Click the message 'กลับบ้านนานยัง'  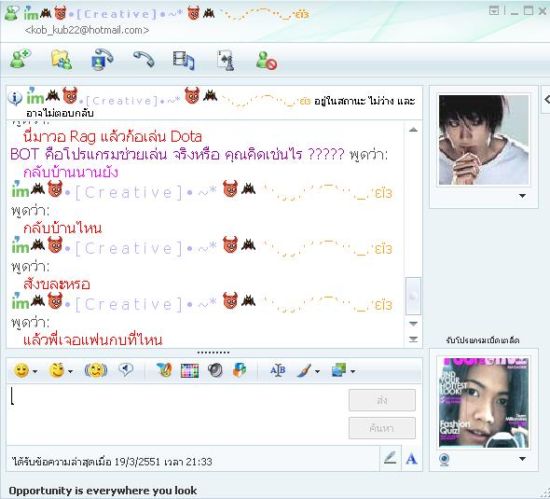[x=71, y=173]
